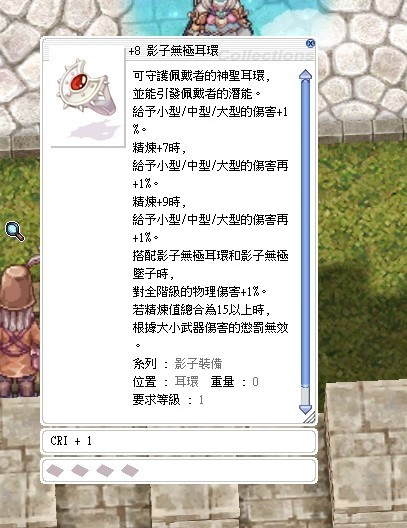Click the magnifying glass icon

pyautogui.click(x=15, y=231)
